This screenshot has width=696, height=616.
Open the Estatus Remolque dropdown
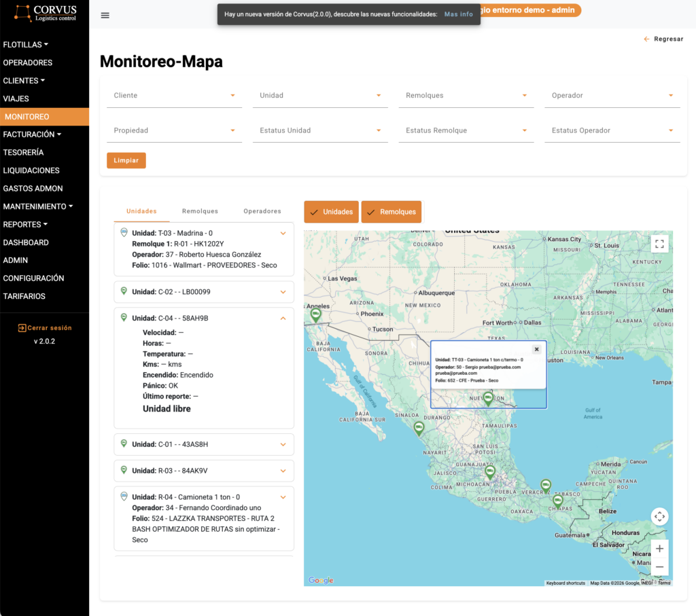(466, 130)
